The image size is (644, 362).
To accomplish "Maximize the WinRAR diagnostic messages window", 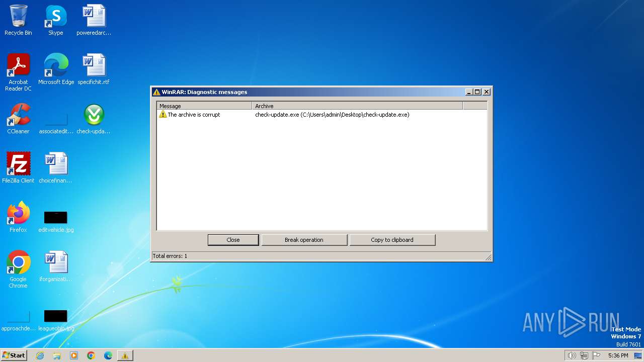I will point(477,92).
